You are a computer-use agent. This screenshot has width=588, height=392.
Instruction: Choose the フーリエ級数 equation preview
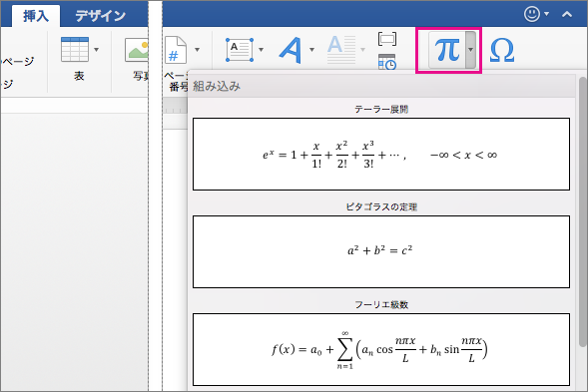coord(381,349)
